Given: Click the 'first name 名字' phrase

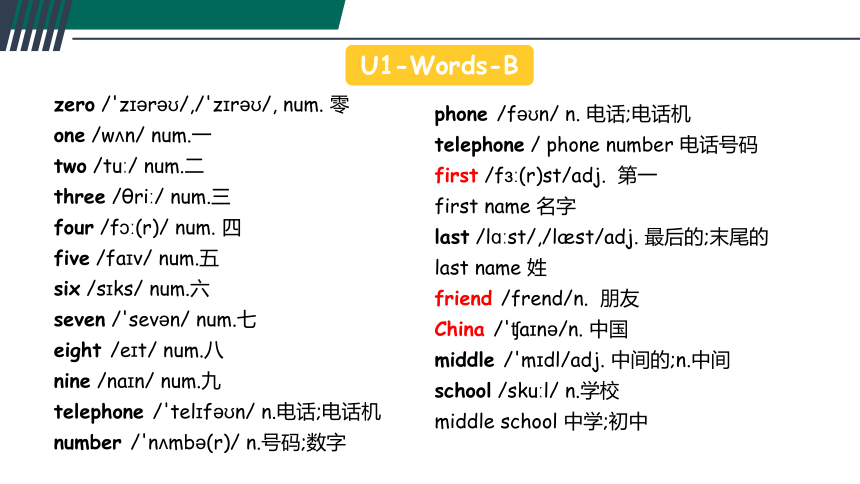Looking at the screenshot, I should [x=505, y=206].
